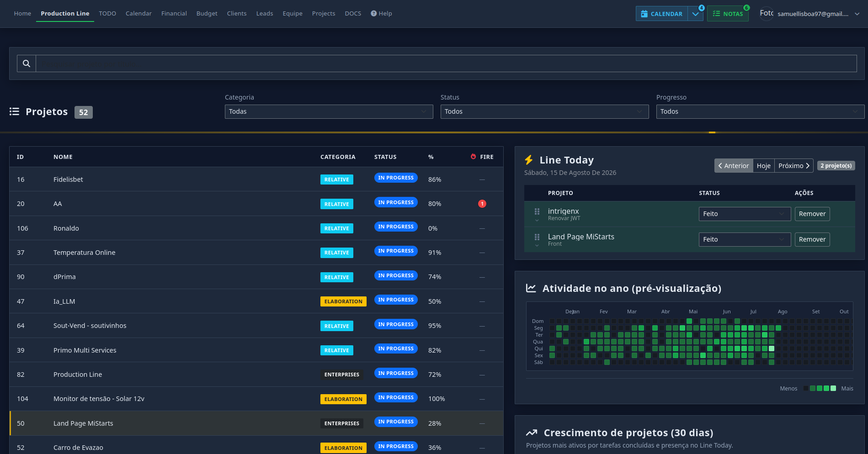Click the project search input field
Screen dimensions: 868x454
tap(446, 63)
